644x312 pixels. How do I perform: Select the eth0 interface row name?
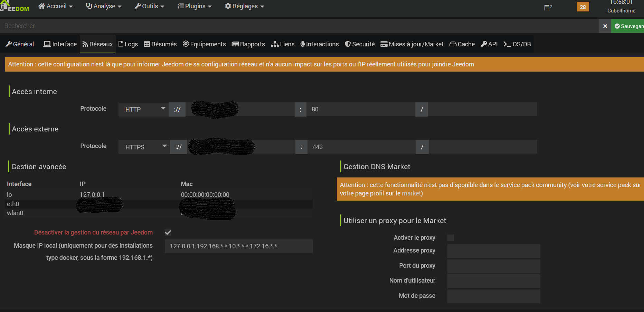[x=13, y=204]
